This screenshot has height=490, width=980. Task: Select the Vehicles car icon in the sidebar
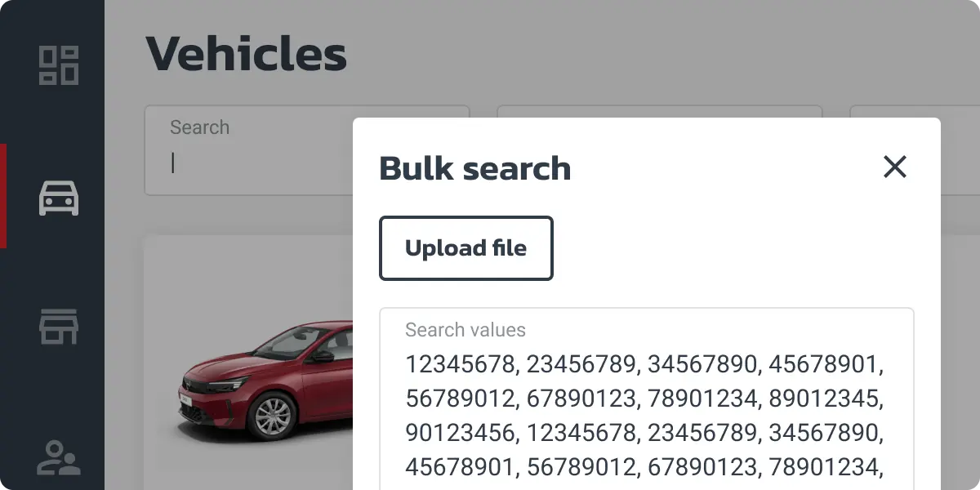click(x=59, y=197)
